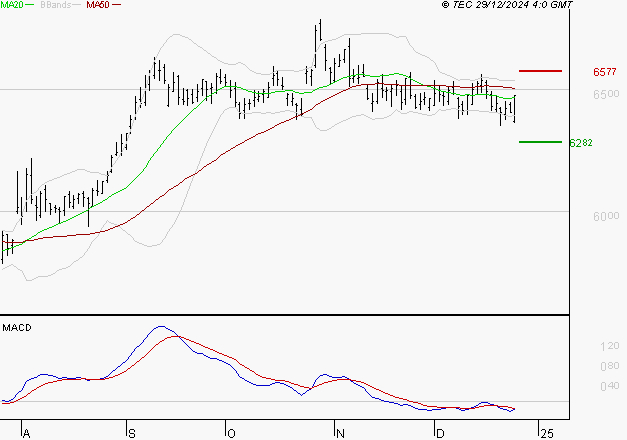Click the 6577 resistance value
Viewport: 627px width, 440px height.
point(605,72)
